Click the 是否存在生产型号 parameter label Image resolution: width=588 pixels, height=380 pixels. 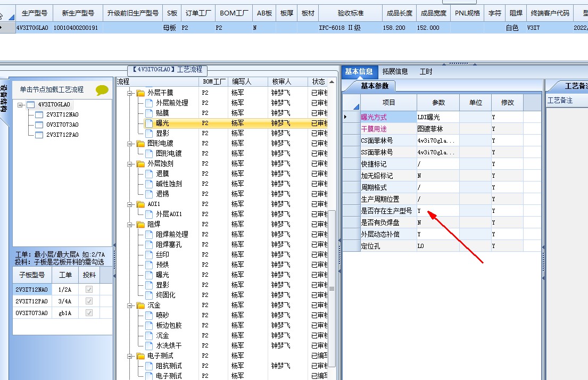386,211
